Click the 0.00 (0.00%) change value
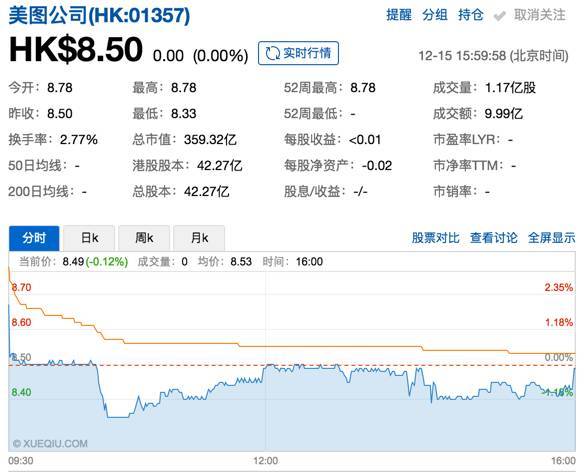The height and width of the screenshot is (472, 588). pos(201,56)
